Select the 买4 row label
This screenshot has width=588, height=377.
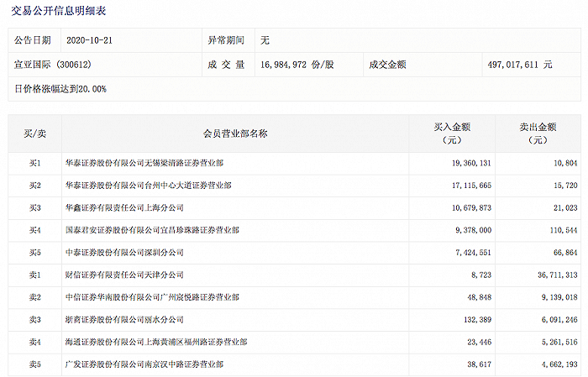click(35, 230)
